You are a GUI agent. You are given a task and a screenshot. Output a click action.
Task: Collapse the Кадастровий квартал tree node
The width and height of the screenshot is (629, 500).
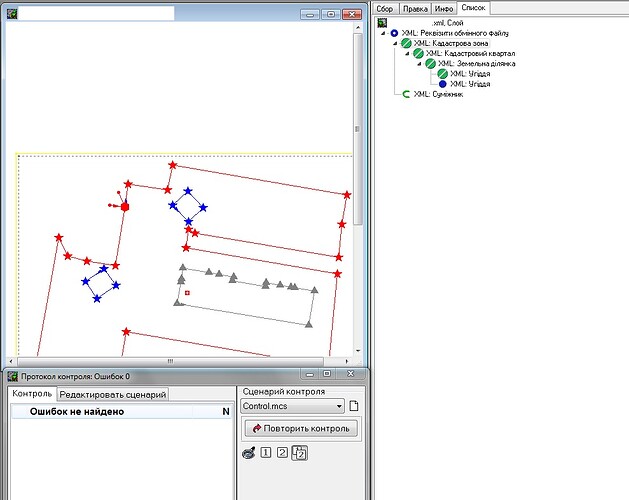pos(407,53)
